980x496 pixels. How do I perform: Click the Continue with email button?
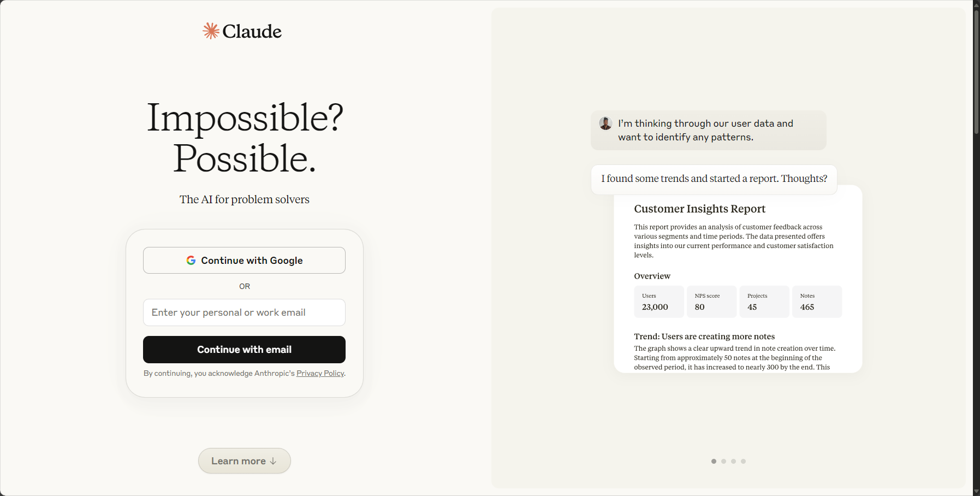(x=244, y=350)
